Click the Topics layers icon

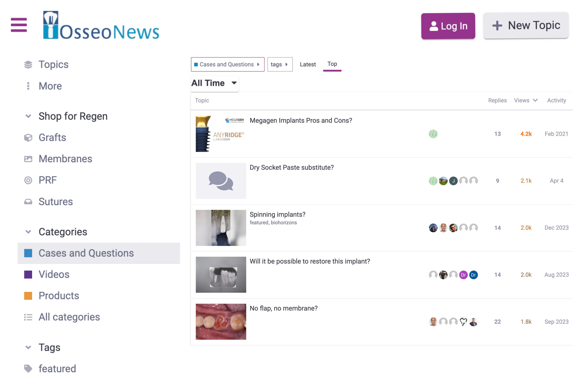click(x=28, y=64)
